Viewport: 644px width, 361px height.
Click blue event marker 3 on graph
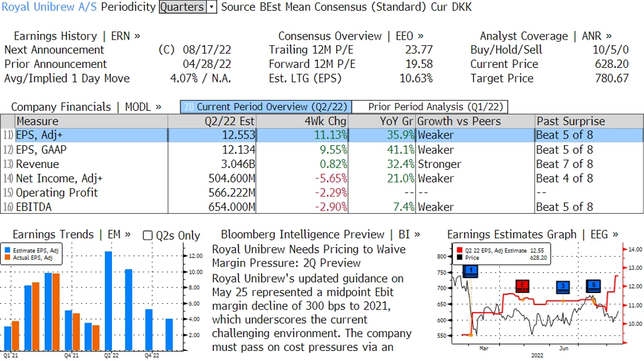(x=563, y=287)
